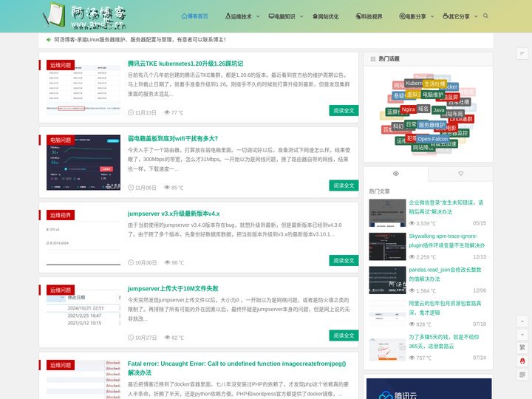Click the 运维问题 tag on the TKE article
Image resolution: width=532 pixels, height=399 pixels.
[61, 65]
